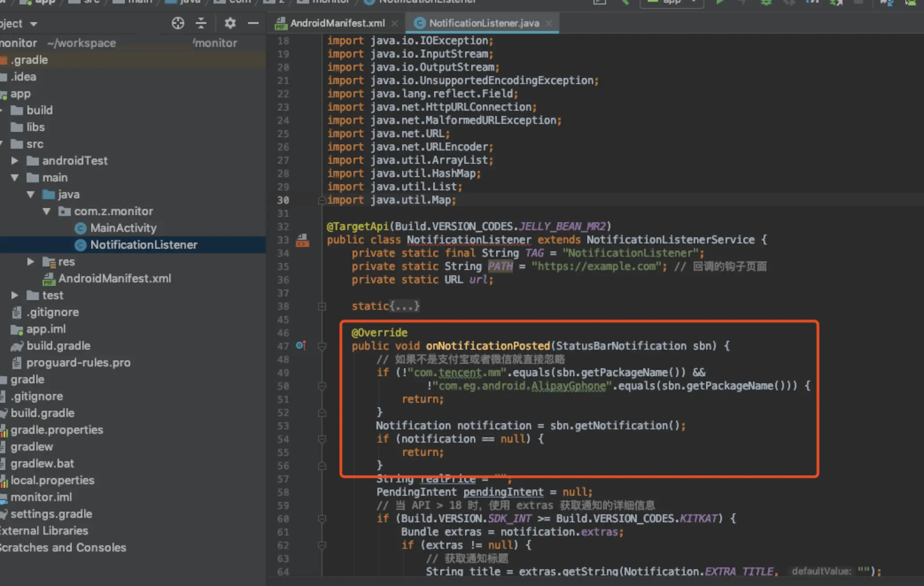Open build.gradle under app folder

[x=58, y=346]
